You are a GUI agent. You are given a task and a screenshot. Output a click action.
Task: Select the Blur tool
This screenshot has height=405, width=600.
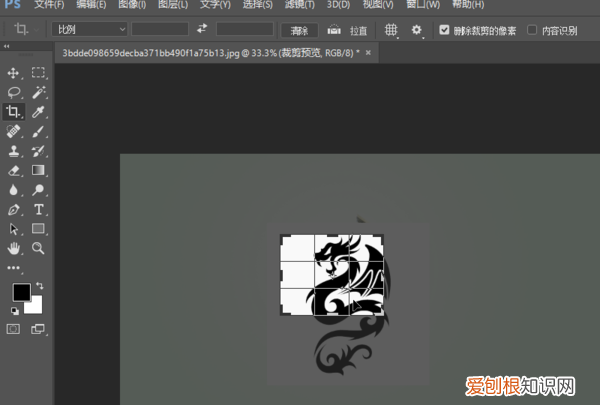tap(13, 190)
